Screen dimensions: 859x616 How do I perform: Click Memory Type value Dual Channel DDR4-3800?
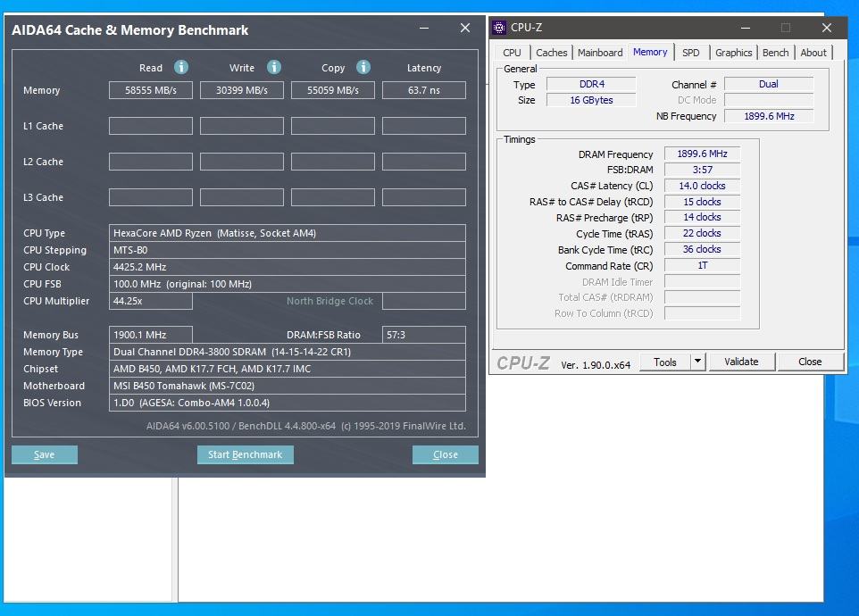click(287, 352)
